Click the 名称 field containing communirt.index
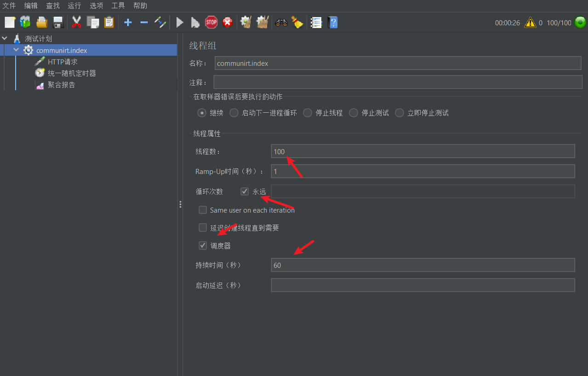This screenshot has height=376, width=588. tap(399, 63)
